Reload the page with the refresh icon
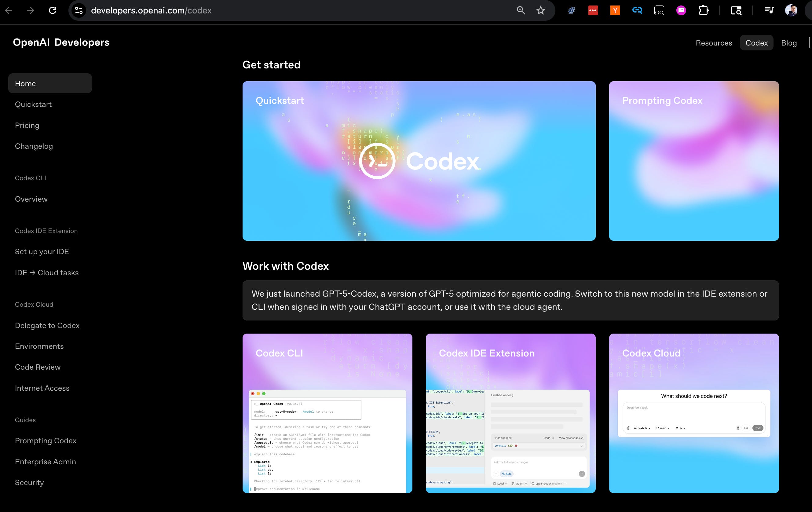Image resolution: width=812 pixels, height=512 pixels. point(53,10)
